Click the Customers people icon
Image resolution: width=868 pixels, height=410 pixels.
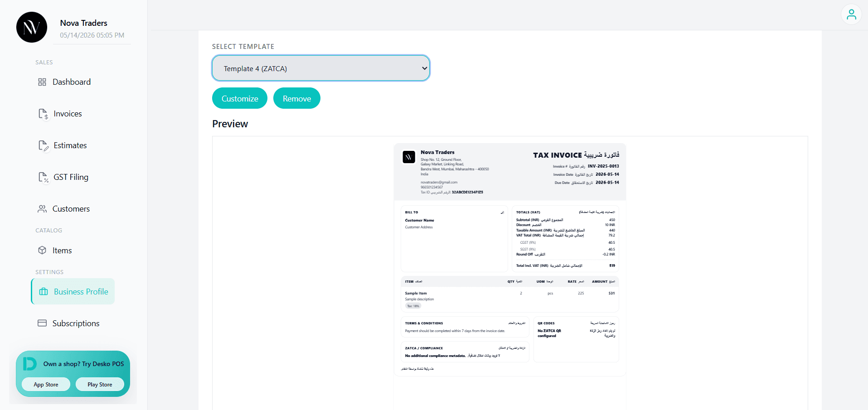pos(42,209)
